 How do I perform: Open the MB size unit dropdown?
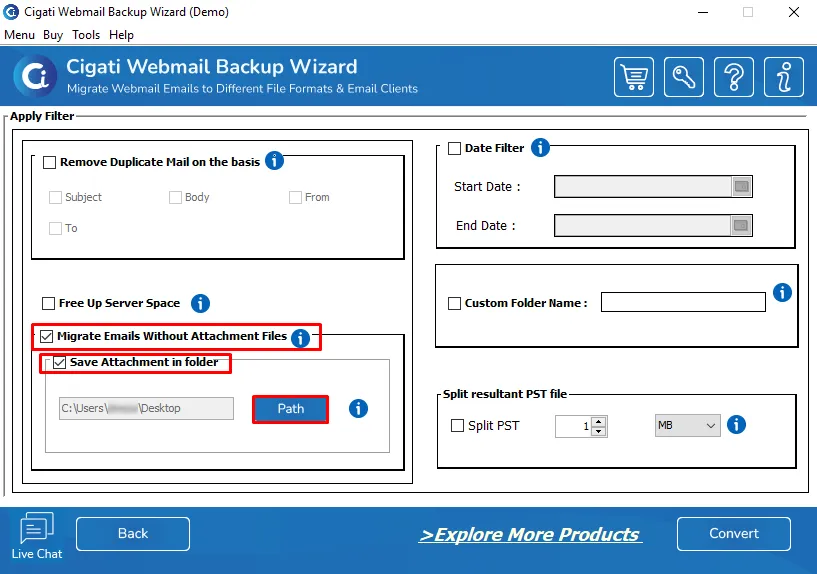[x=687, y=426]
